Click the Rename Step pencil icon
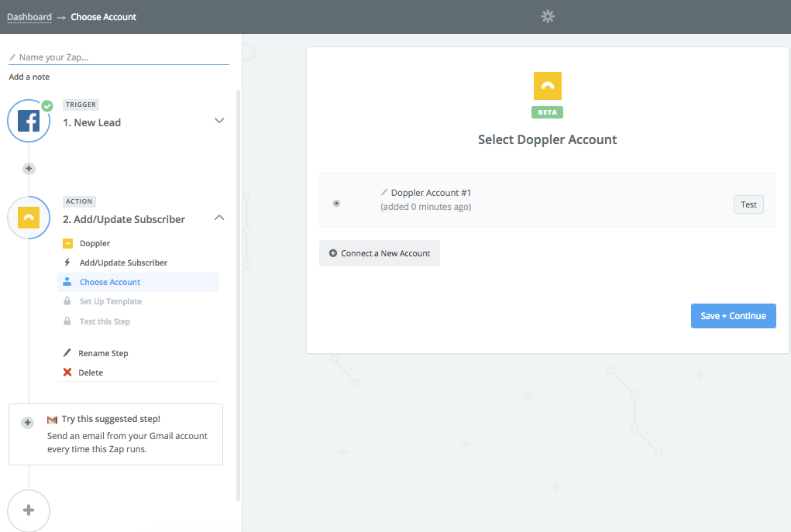 67,352
